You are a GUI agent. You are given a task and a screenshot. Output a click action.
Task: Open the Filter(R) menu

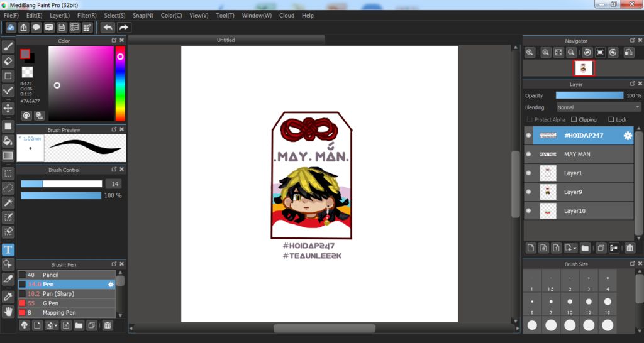click(x=87, y=15)
